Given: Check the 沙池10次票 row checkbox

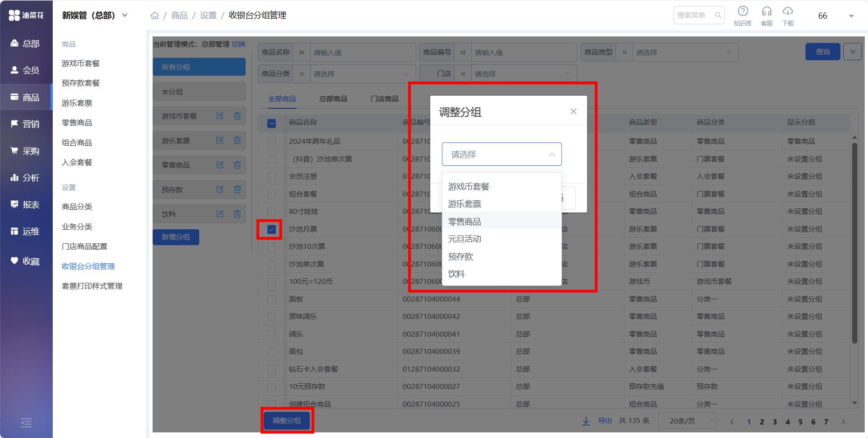Looking at the screenshot, I should point(272,247).
